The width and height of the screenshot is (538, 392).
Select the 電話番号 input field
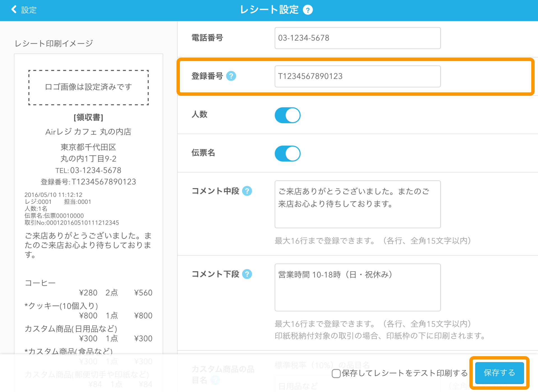coord(357,38)
